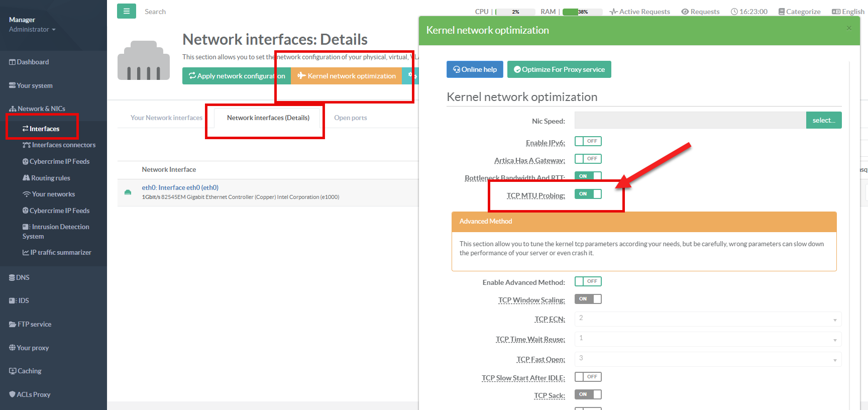Open Dashboard from the sidebar
This screenshot has height=410, width=868.
coord(29,62)
